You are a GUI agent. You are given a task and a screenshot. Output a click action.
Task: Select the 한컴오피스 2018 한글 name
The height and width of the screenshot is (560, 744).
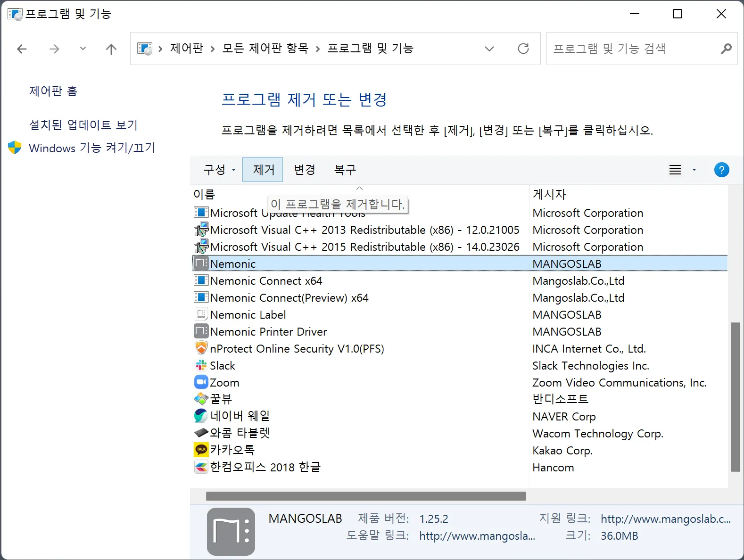tap(265, 467)
